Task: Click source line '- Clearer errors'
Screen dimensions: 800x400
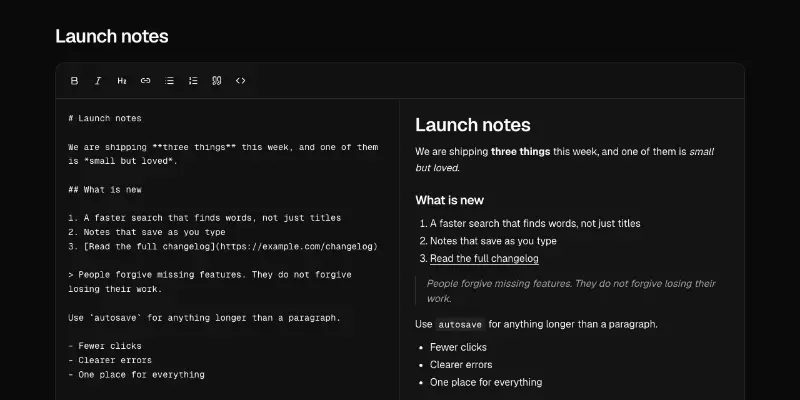Action: [x=110, y=360]
